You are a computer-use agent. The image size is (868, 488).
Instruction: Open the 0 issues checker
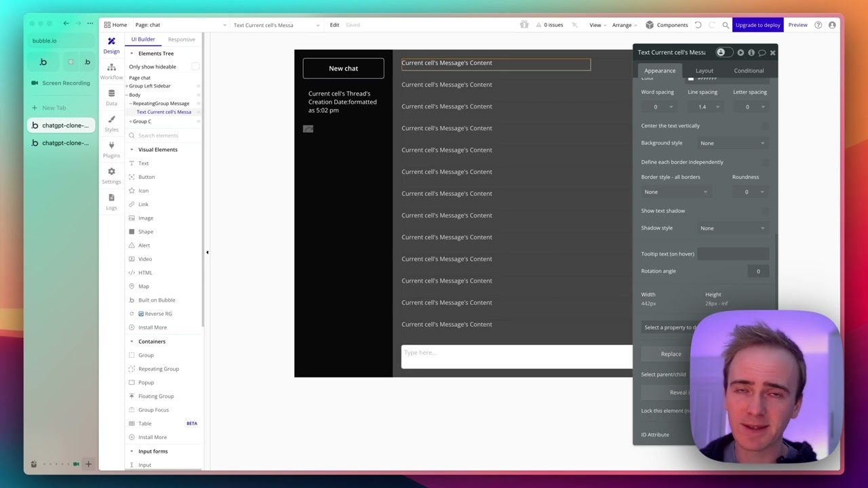coord(549,25)
